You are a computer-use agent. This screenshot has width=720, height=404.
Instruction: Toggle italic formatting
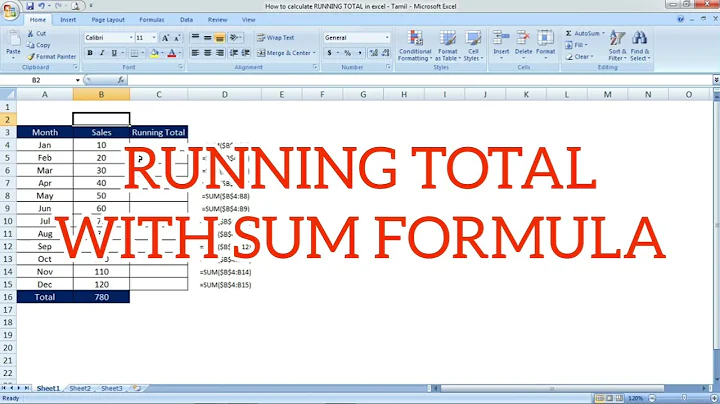click(102, 53)
